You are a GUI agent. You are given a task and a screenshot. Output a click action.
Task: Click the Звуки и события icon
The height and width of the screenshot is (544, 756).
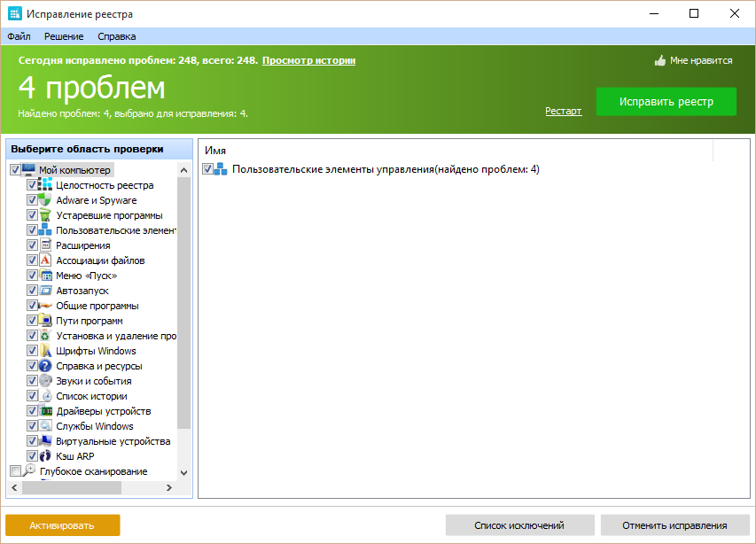[46, 381]
